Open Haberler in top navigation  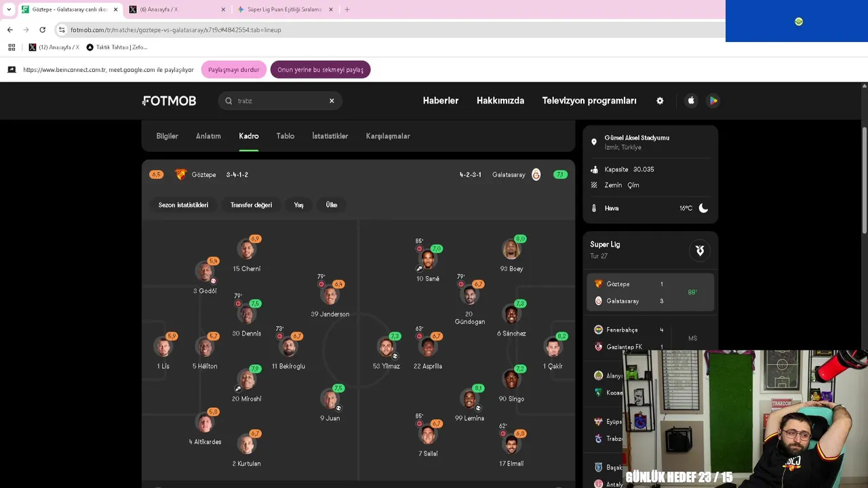click(441, 100)
